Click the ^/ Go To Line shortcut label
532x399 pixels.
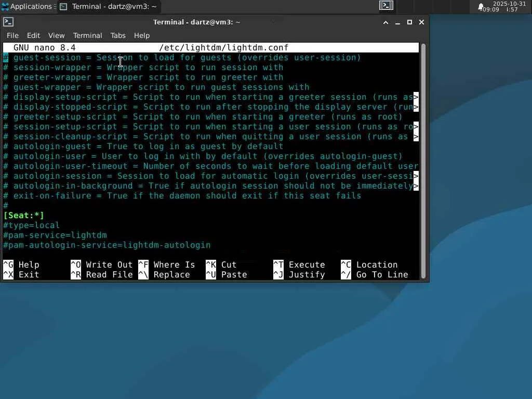[375, 274]
